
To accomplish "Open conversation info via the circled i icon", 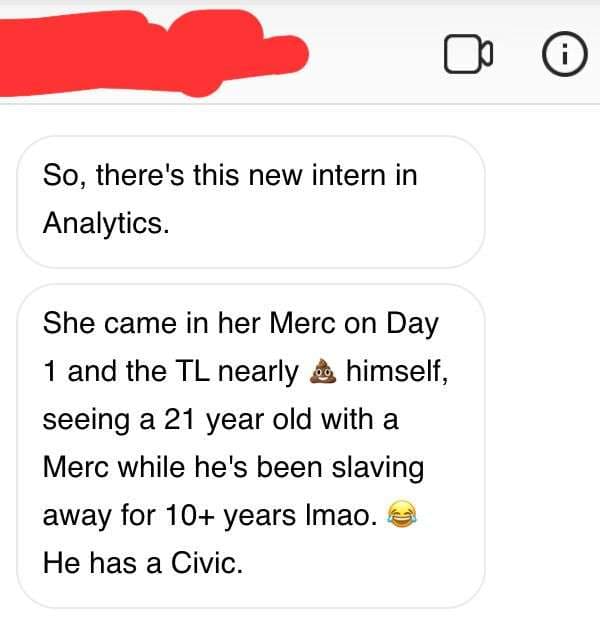I will click(x=564, y=54).
